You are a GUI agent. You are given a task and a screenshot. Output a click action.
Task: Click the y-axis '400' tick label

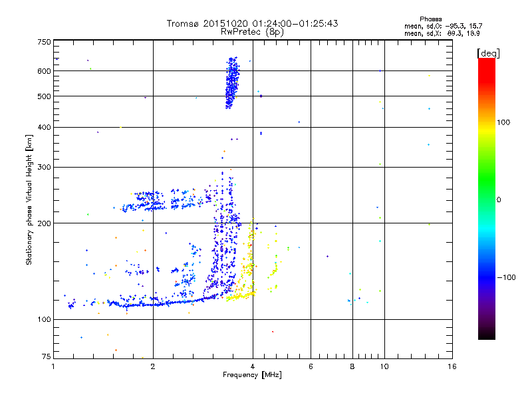(x=44, y=127)
